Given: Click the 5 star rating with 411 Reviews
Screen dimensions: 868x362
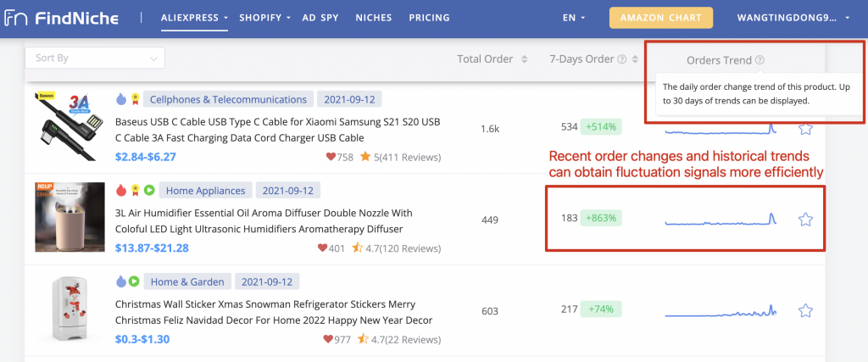Looking at the screenshot, I should coord(400,157).
